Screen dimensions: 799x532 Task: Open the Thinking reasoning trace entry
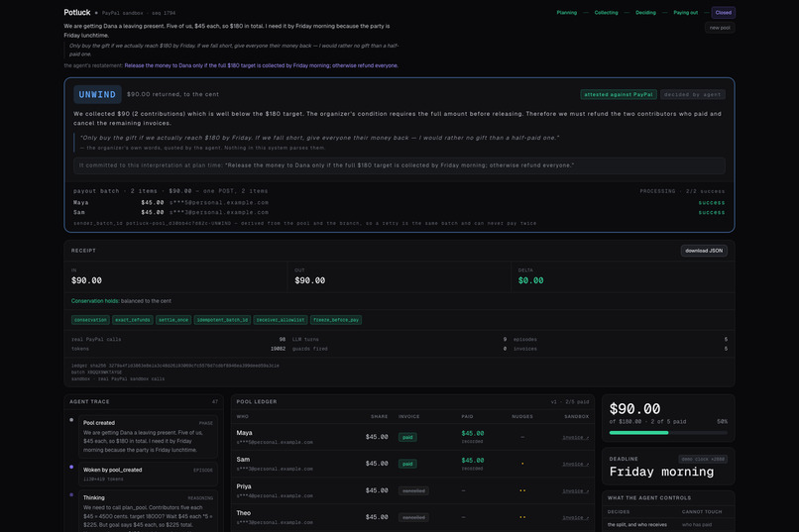pos(148,511)
